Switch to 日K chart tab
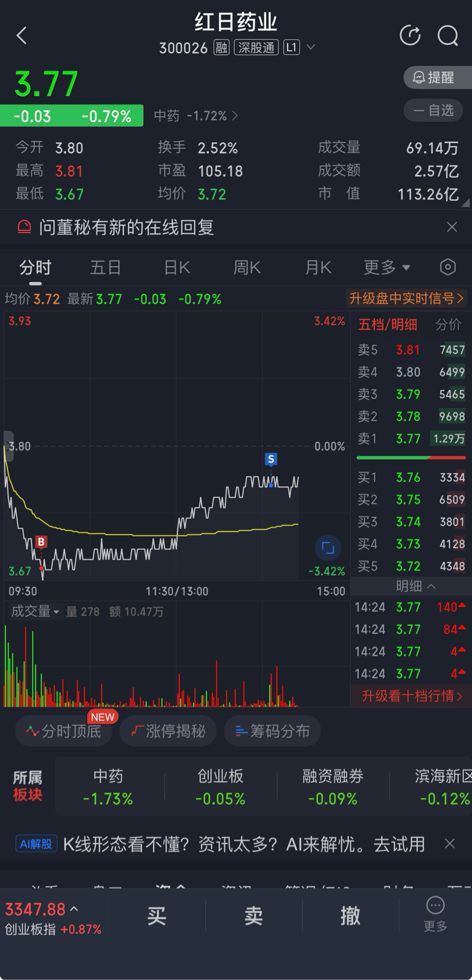472x980 pixels. click(177, 267)
